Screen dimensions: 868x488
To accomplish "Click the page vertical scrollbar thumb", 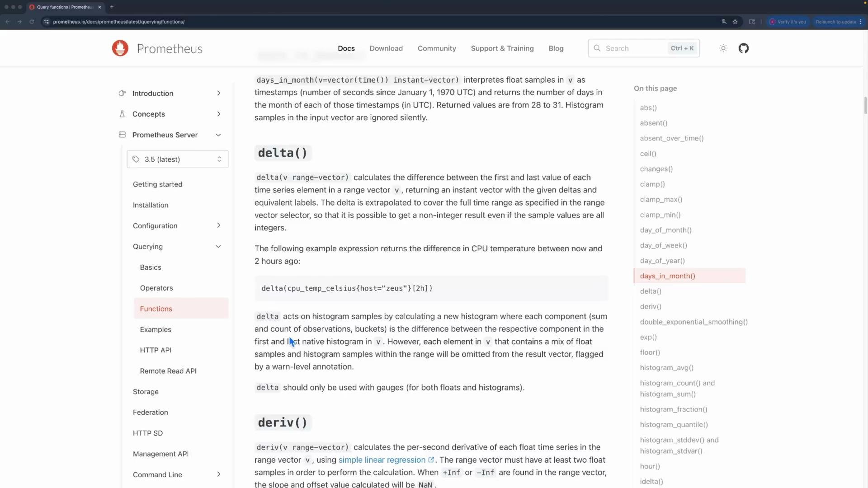I will 865,105.
